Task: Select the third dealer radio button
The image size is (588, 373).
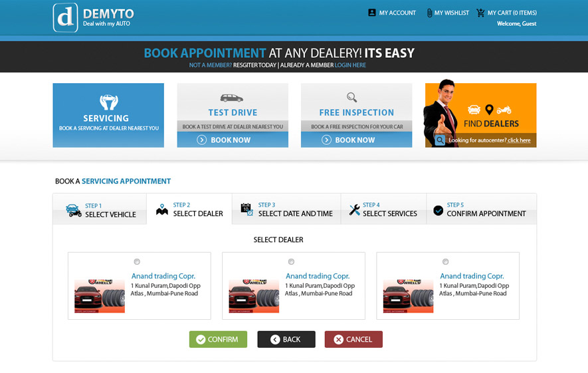Action: (x=445, y=262)
